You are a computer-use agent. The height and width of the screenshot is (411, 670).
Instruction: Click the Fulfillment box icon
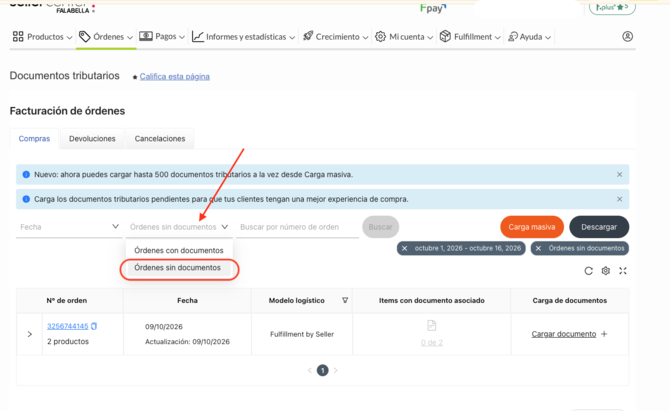coord(445,36)
